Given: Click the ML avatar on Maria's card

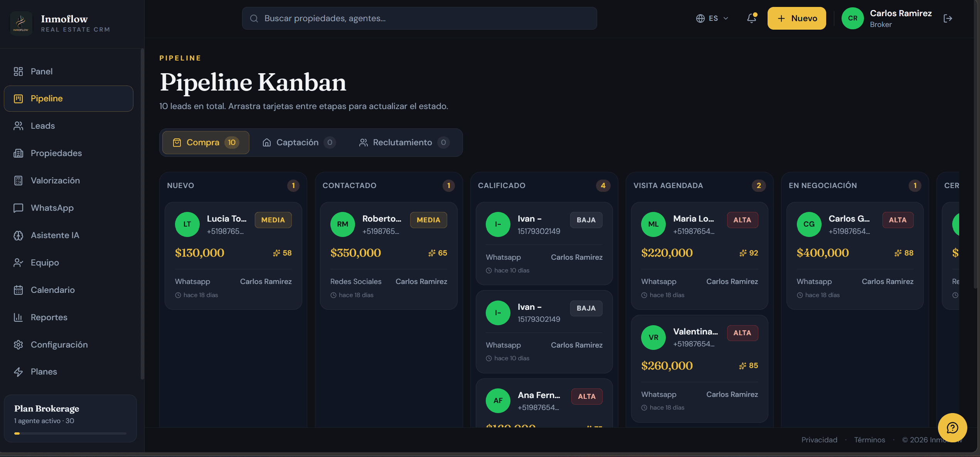Looking at the screenshot, I should [653, 224].
